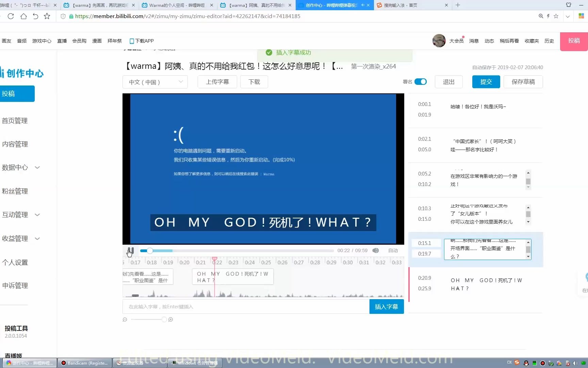Screen dimensions: 588x368
Task: Click the 自动 auto-scroll option in player
Action: point(393,250)
